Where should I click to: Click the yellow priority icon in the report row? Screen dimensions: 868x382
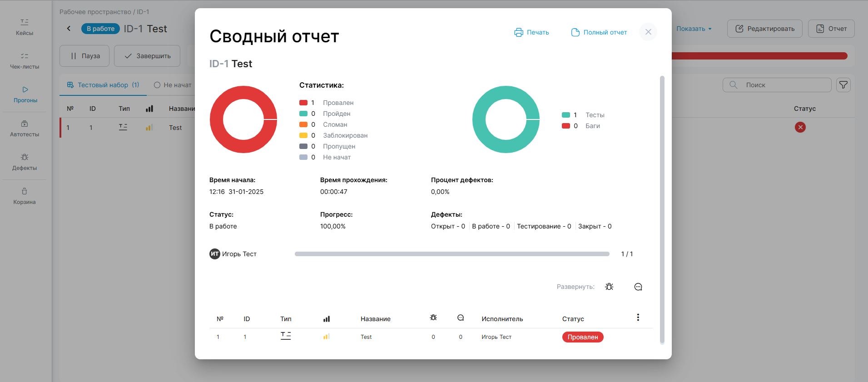(326, 337)
